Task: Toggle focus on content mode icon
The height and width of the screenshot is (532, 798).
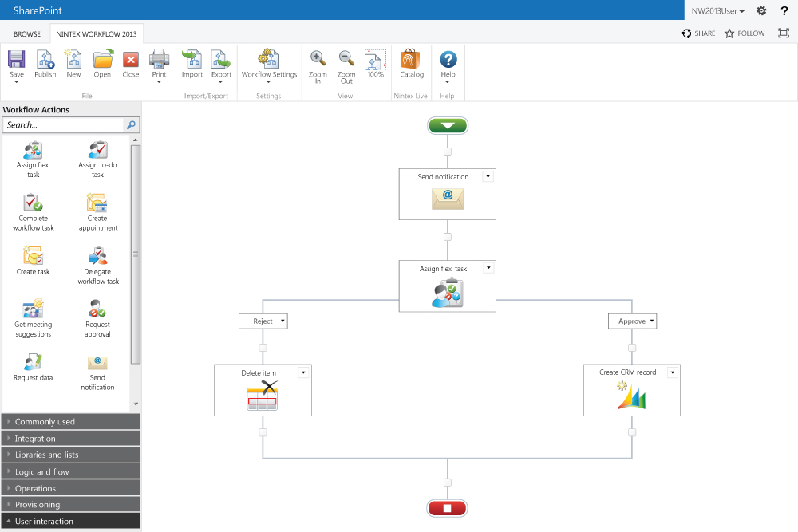Action: click(784, 33)
